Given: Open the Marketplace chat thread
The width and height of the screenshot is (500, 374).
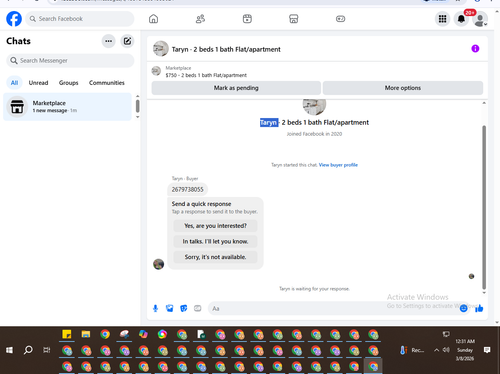Looking at the screenshot, I should 67,107.
